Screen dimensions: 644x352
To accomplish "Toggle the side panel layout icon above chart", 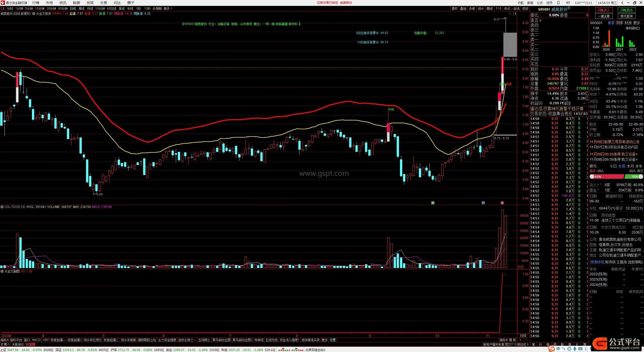I will tap(515, 14).
